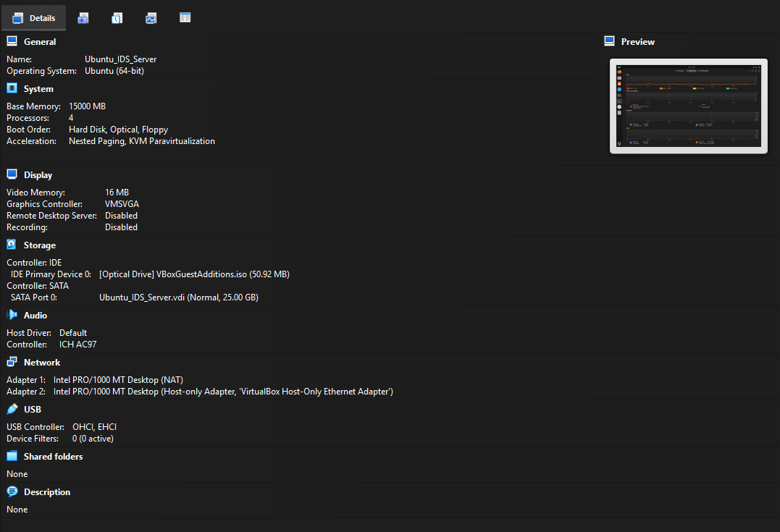780x532 pixels.
Task: Click the Ubuntu_IDS_Server.vdi SATA disk entry
Action: 179,297
